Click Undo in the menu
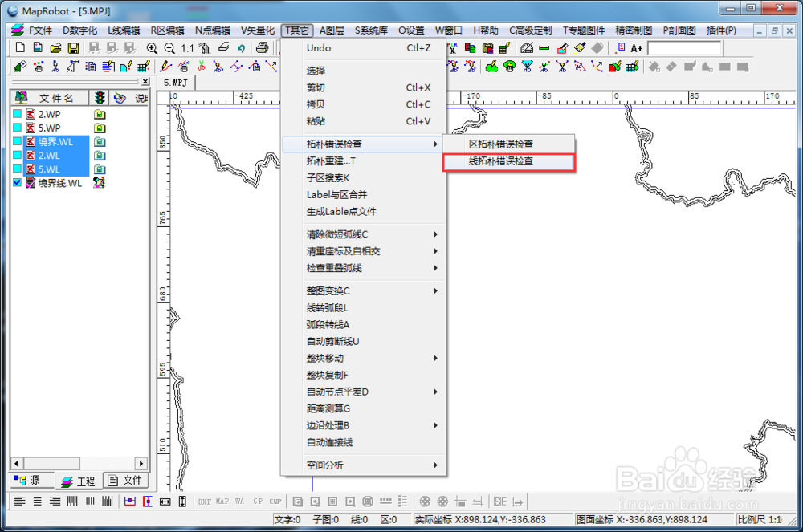The width and height of the screenshot is (803, 532). 363,48
